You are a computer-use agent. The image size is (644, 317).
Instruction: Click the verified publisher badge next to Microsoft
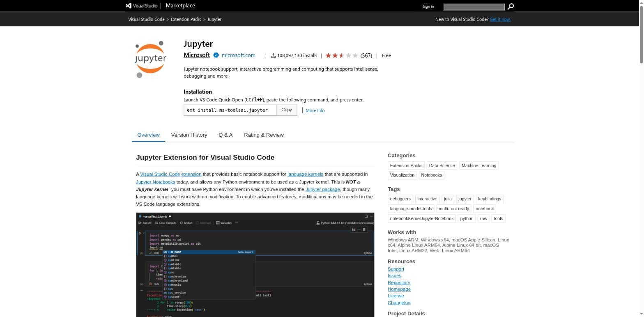(216, 55)
